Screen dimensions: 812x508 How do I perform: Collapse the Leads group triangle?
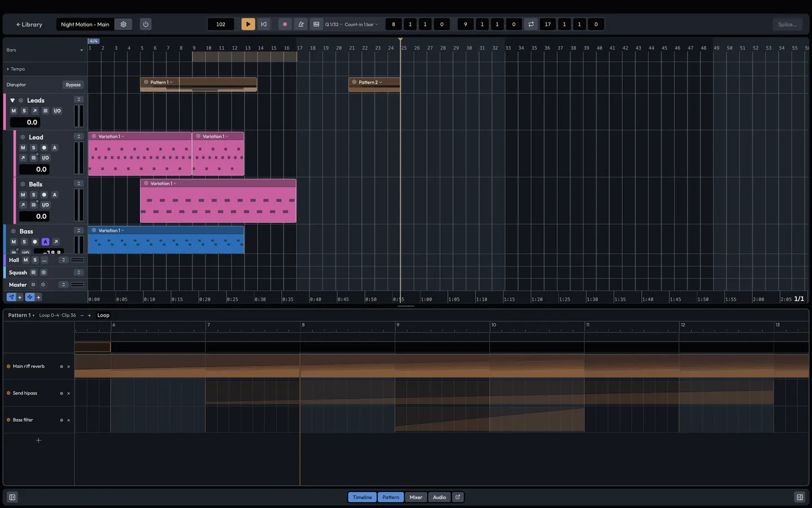(12, 100)
